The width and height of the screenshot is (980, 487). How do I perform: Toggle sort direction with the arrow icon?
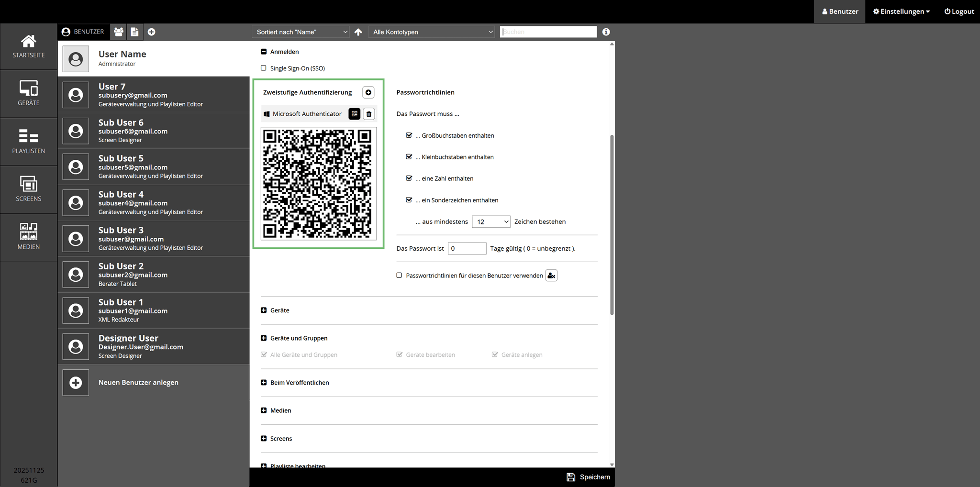(x=358, y=32)
